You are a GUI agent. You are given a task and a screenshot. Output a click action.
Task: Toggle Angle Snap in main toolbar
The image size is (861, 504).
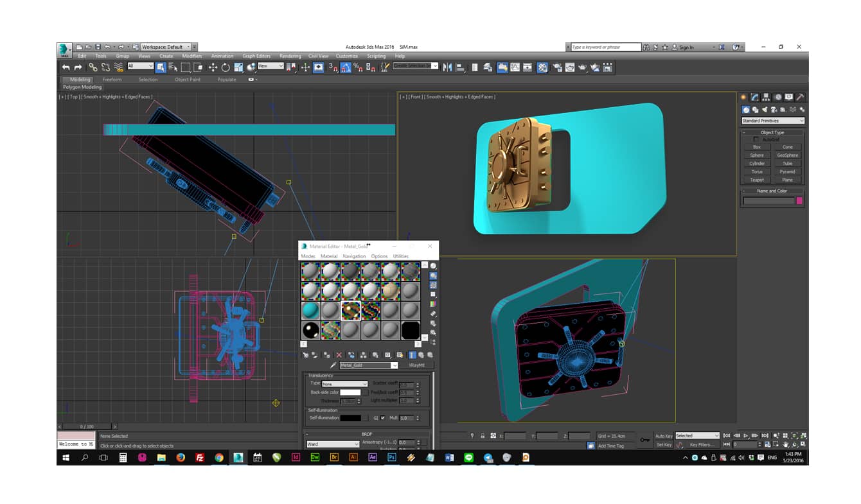346,67
